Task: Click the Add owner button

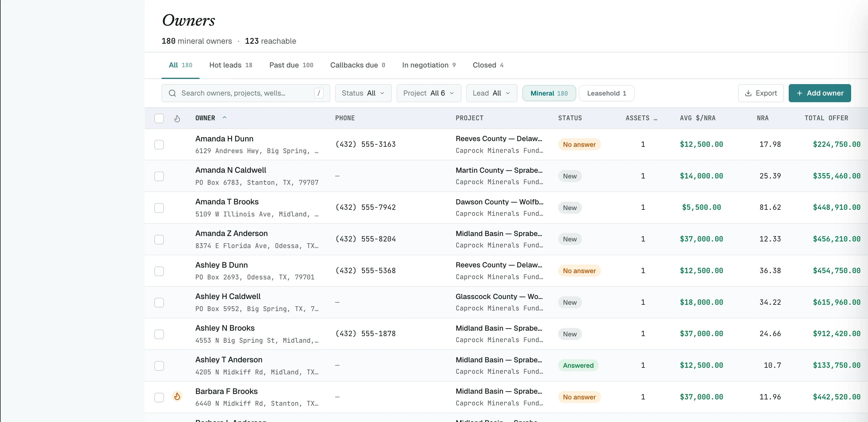Action: coord(819,93)
